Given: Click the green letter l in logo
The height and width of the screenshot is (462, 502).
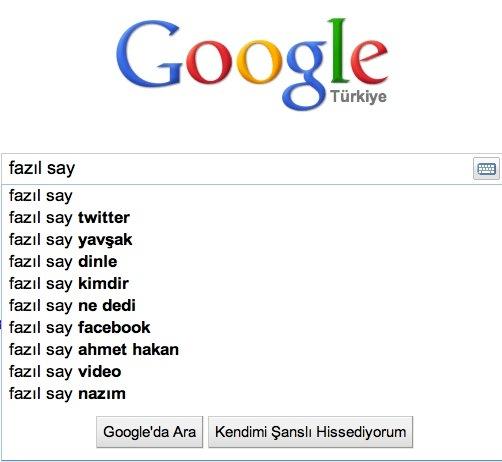Looking at the screenshot, I should click(338, 50).
